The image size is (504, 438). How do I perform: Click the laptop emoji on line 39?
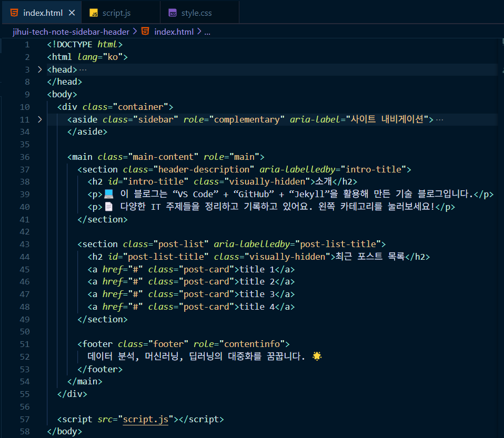point(109,194)
